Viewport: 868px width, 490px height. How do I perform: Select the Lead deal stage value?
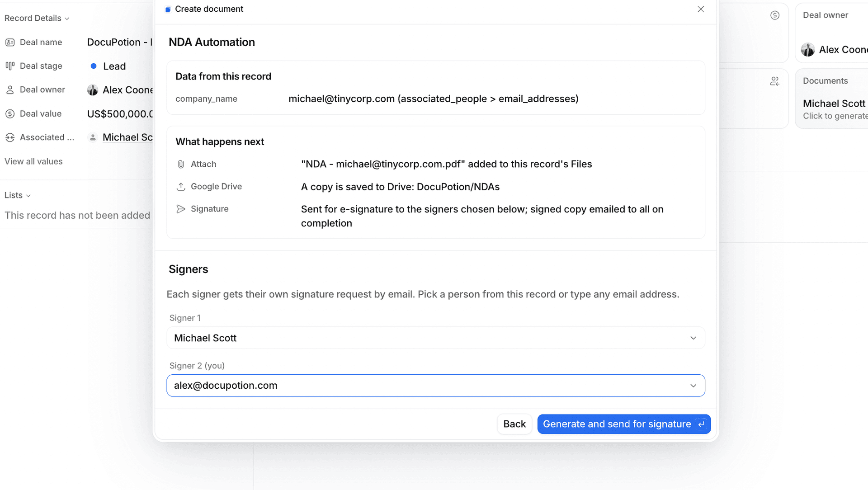coord(114,66)
